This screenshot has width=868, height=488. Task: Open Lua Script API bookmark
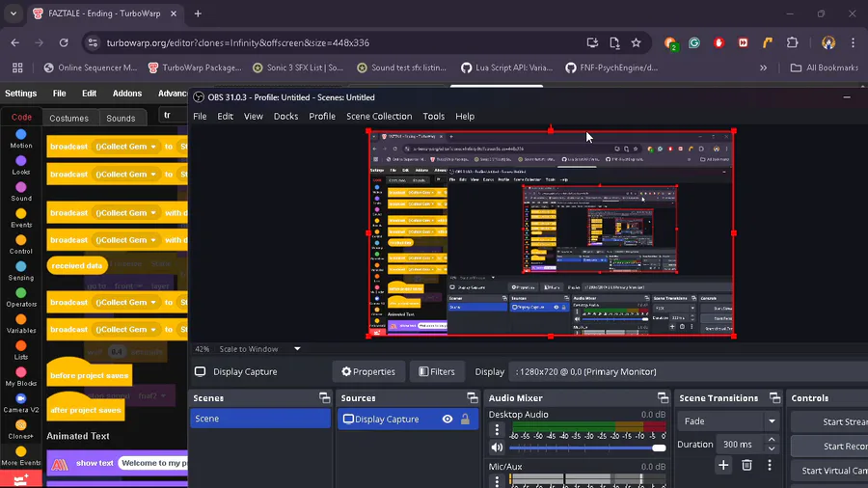pos(506,68)
